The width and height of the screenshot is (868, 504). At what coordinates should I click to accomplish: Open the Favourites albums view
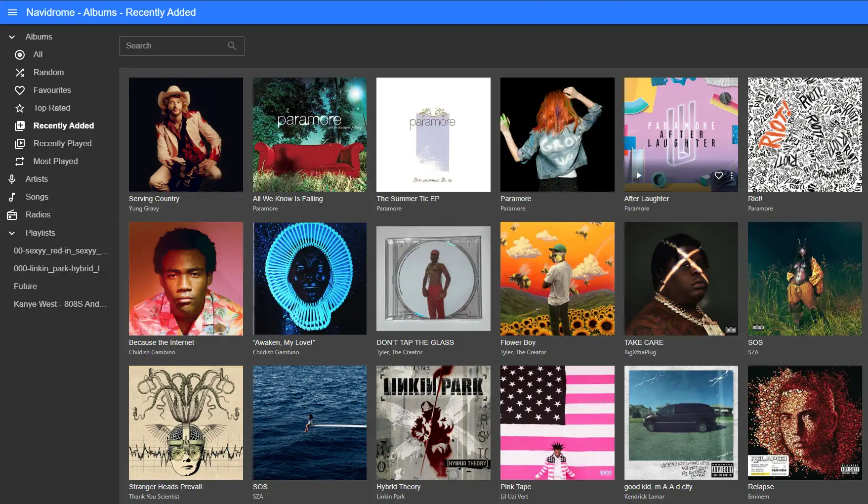click(x=52, y=90)
